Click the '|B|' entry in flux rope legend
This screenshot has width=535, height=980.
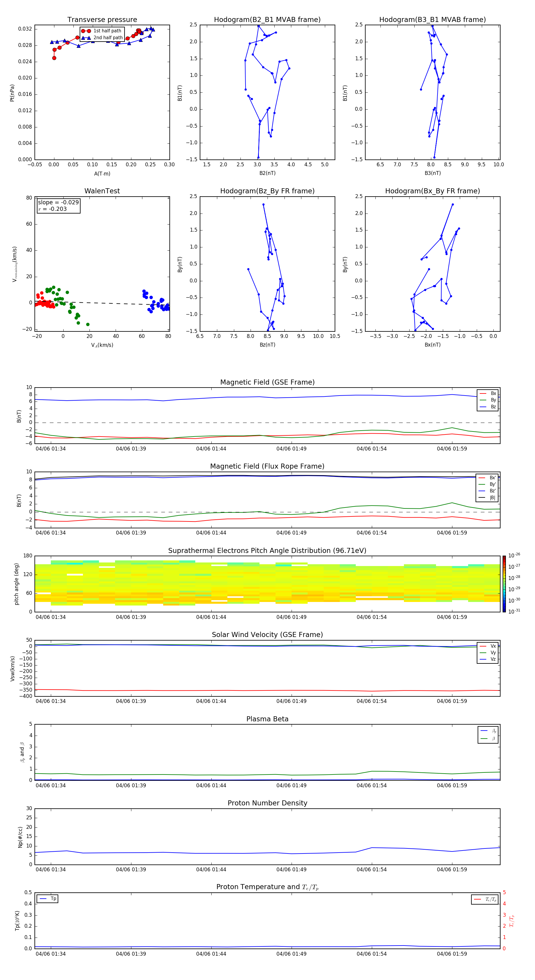click(x=487, y=498)
